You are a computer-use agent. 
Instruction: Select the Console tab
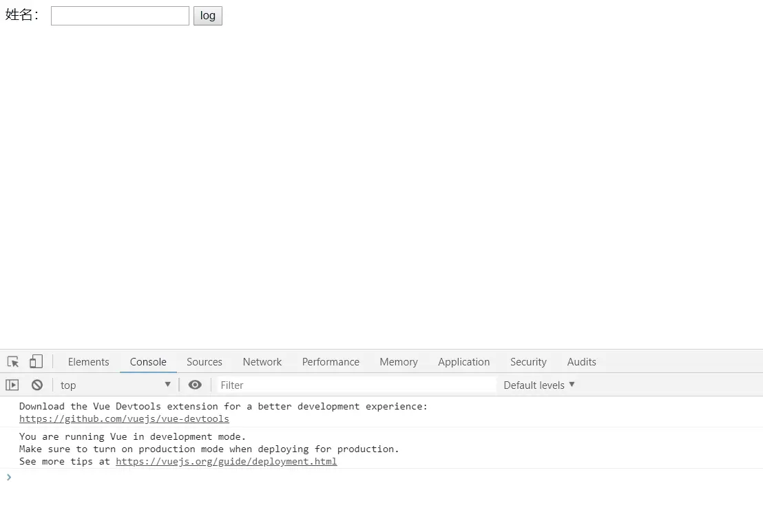coord(148,362)
